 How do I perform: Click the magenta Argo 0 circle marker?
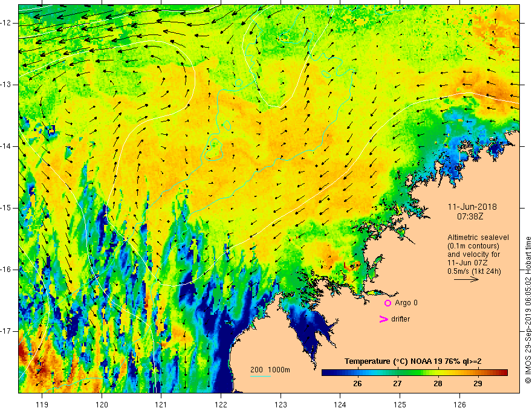[x=388, y=303]
